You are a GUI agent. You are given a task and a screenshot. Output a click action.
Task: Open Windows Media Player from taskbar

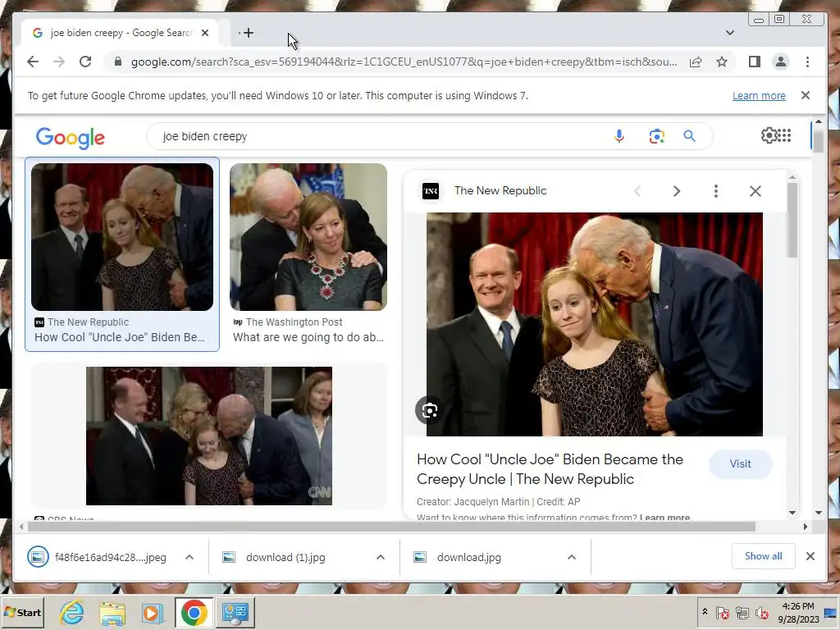[x=153, y=612]
